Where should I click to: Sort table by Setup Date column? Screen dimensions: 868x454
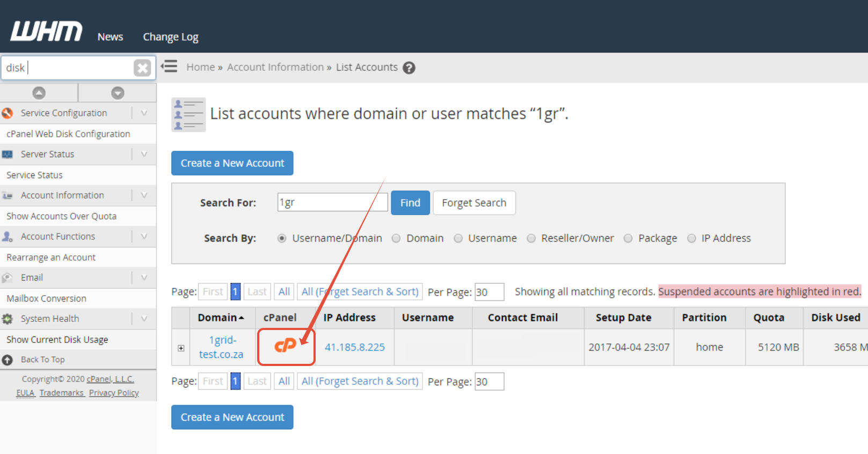coord(623,318)
